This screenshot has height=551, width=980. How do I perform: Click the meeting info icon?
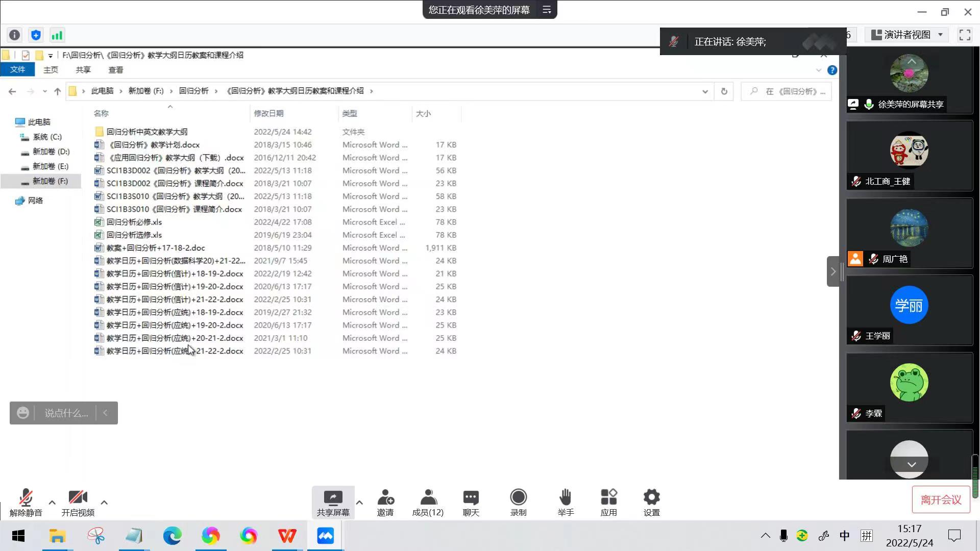pyautogui.click(x=14, y=35)
